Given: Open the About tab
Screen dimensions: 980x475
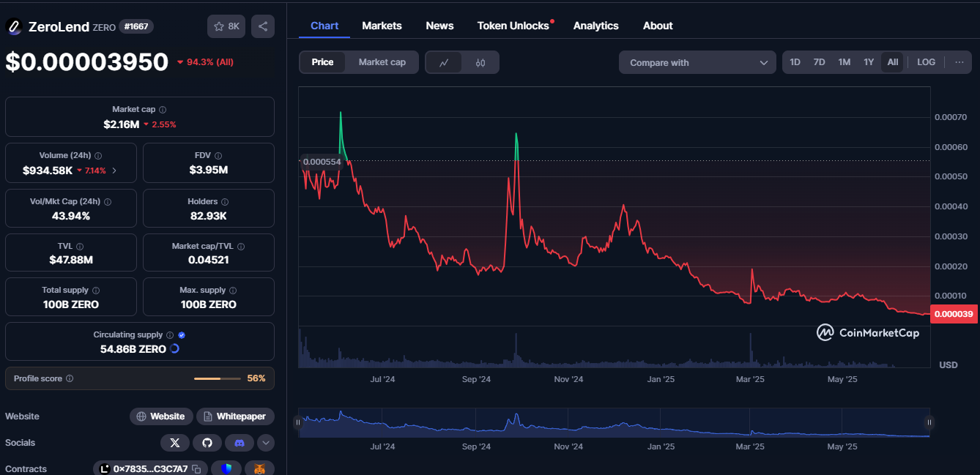Looking at the screenshot, I should pos(658,26).
